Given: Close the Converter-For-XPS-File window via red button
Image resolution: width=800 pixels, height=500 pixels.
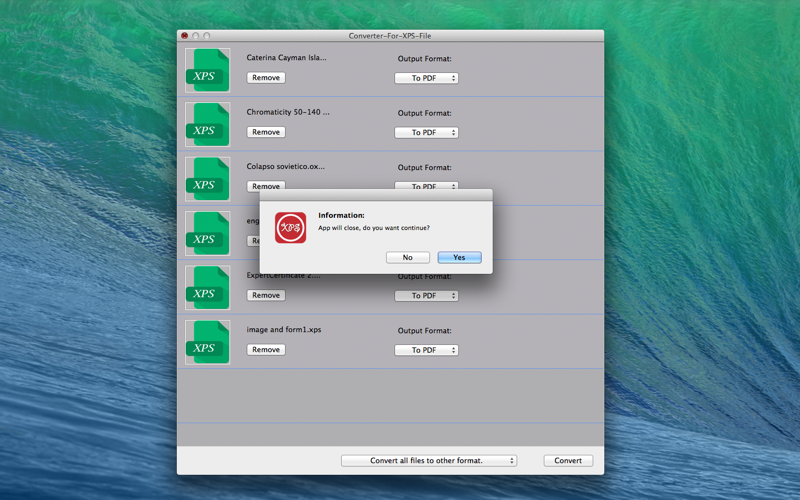Looking at the screenshot, I should click(185, 36).
